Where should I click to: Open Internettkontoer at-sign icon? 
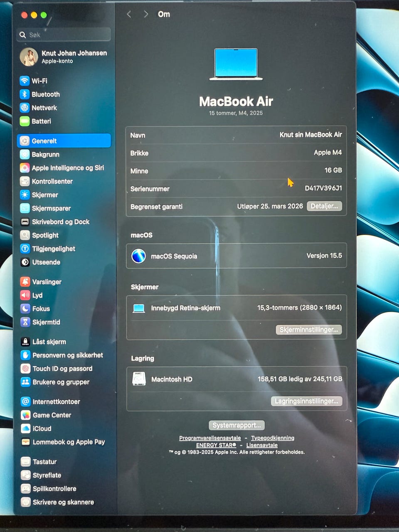(26, 401)
